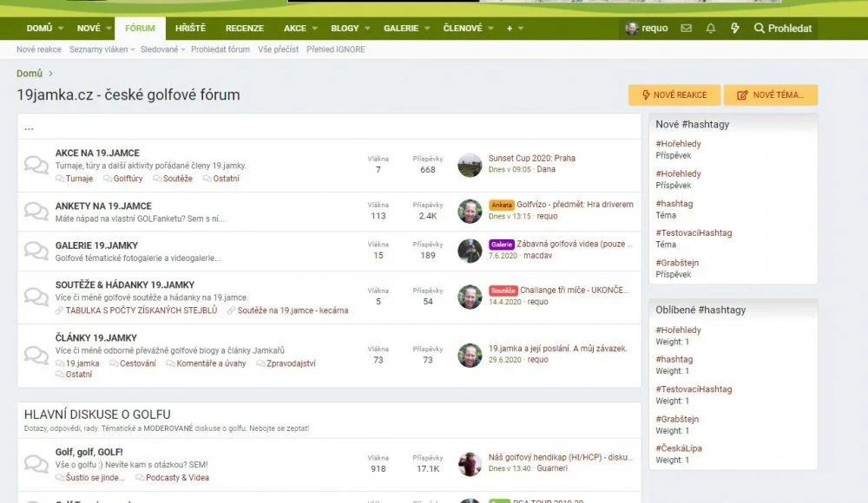This screenshot has width=868, height=503.
Task: Open the Turnaje subforum
Action: click(79, 178)
